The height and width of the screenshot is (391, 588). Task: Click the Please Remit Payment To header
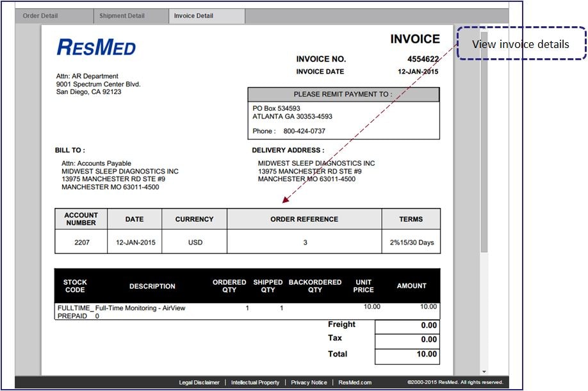coord(343,95)
